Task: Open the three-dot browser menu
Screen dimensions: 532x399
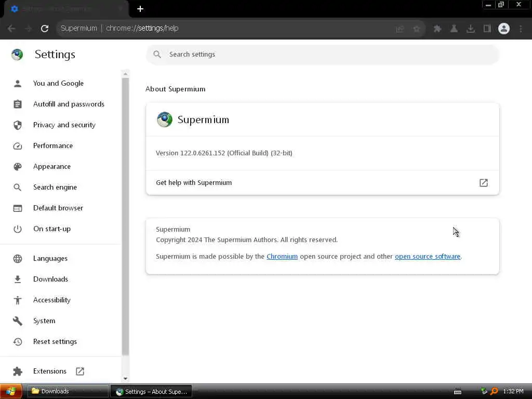Action: tap(521, 29)
